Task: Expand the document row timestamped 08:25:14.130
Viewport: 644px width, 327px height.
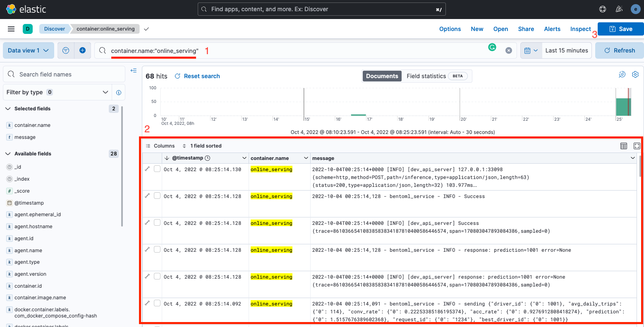Action: 147,169
